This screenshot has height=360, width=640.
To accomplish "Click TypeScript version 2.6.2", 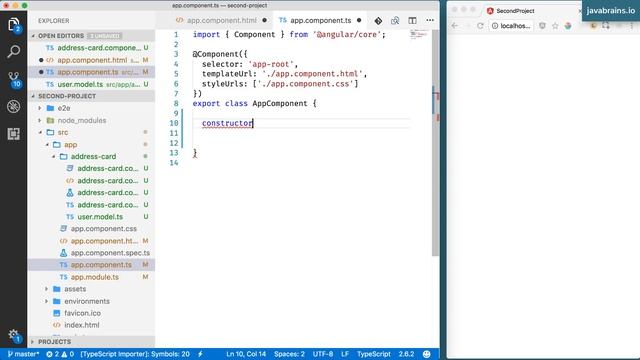I will click(406, 354).
